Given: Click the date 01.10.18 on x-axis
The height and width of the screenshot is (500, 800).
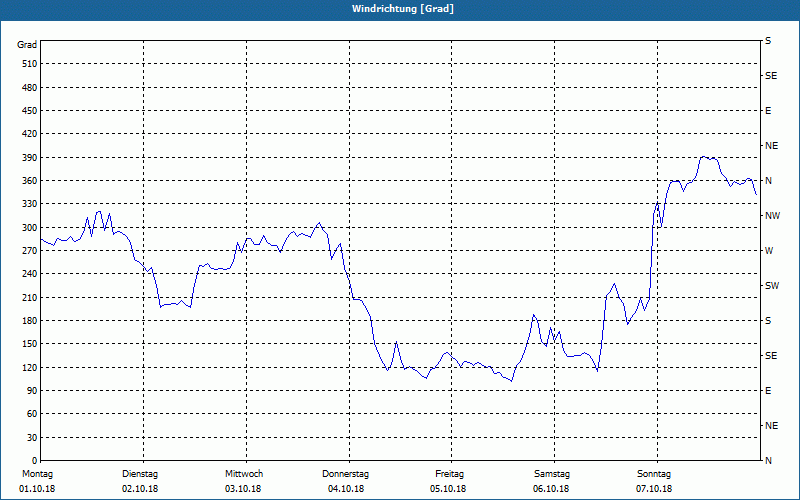Looking at the screenshot, I should pyautogui.click(x=36, y=489).
